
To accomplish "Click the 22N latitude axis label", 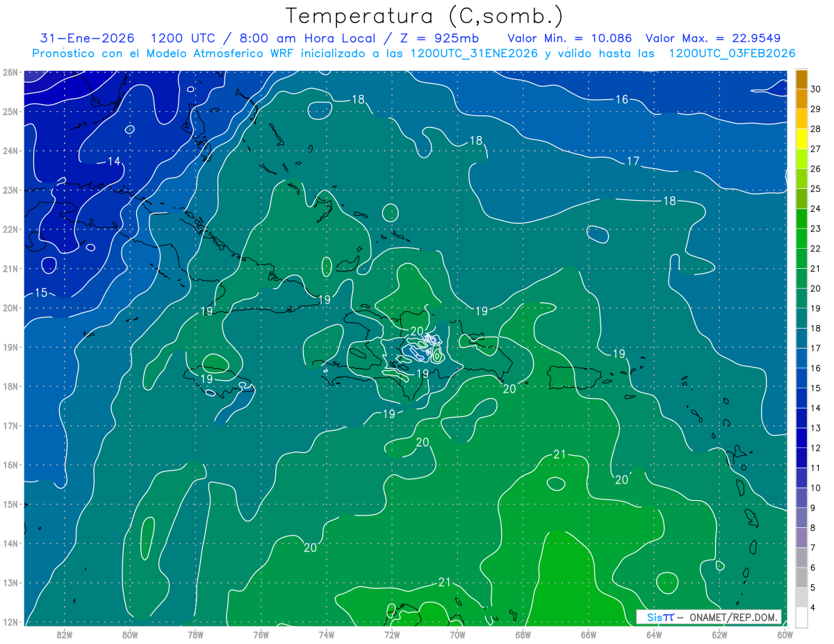I will click(10, 229).
